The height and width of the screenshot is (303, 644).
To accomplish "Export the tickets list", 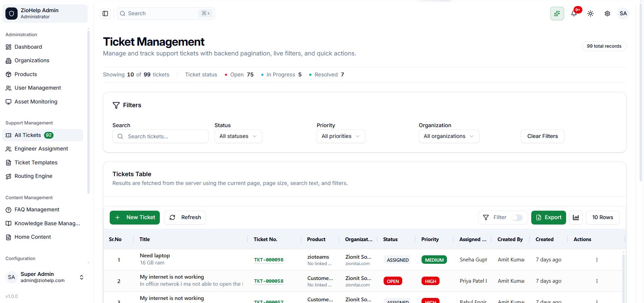I will pos(549,217).
